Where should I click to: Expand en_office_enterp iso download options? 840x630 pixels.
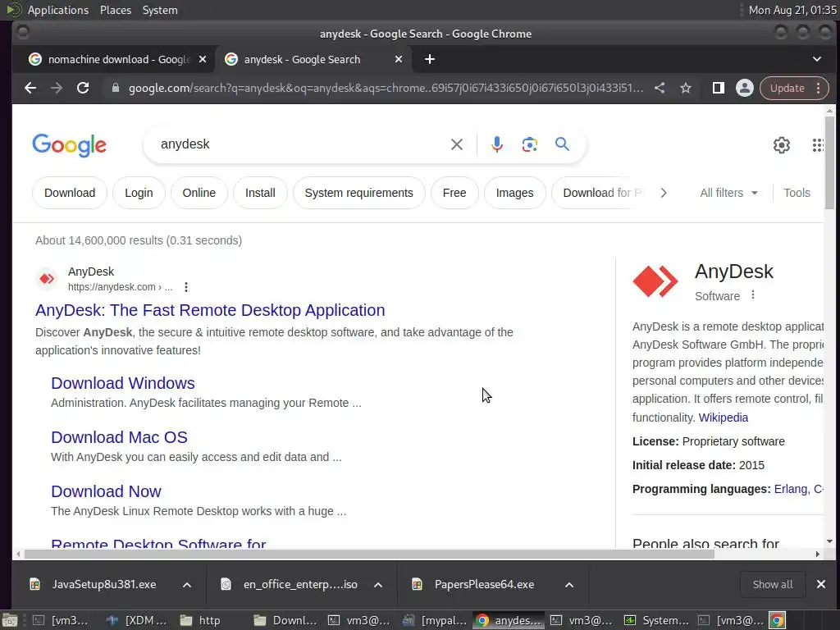coord(378,584)
